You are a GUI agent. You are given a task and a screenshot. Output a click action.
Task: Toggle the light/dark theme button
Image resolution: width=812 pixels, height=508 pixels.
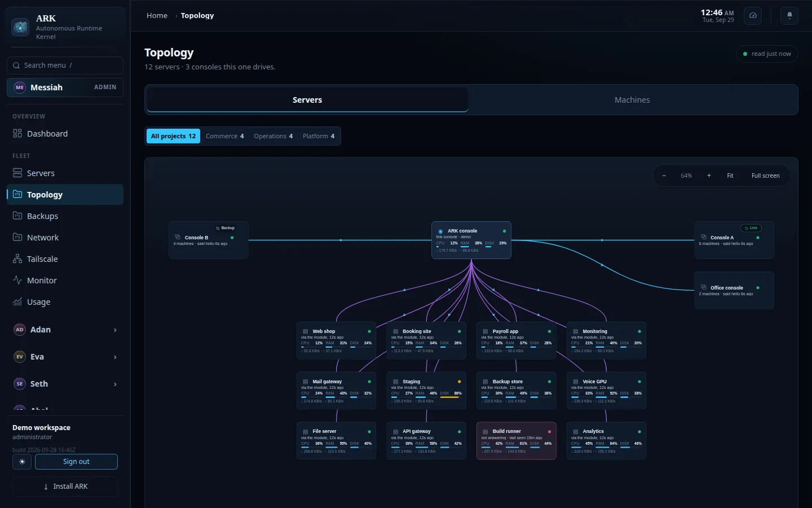(22, 462)
